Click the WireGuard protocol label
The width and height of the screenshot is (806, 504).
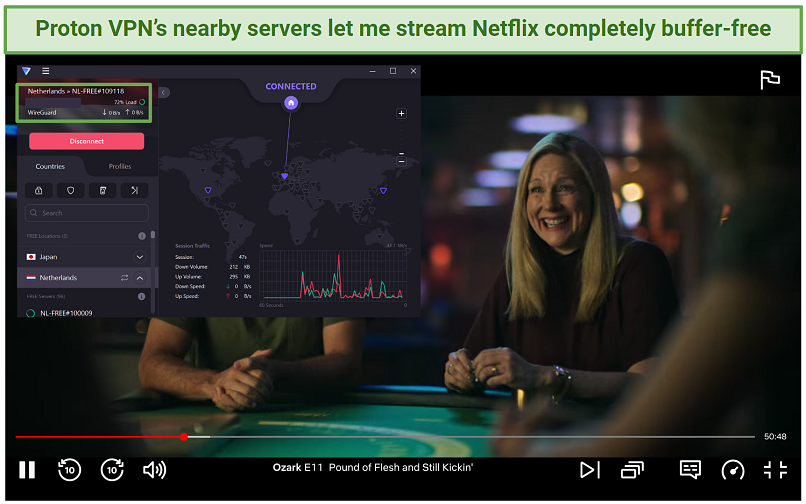42,113
